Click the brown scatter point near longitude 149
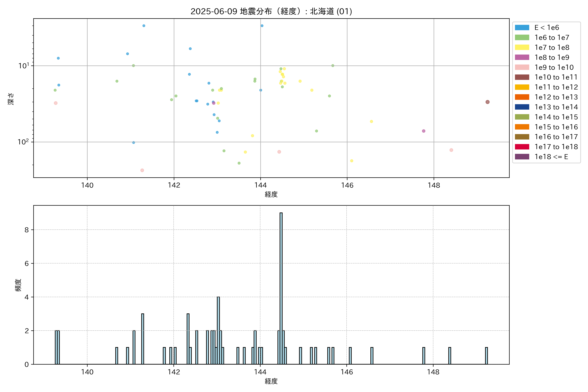The image size is (588, 392). [487, 102]
